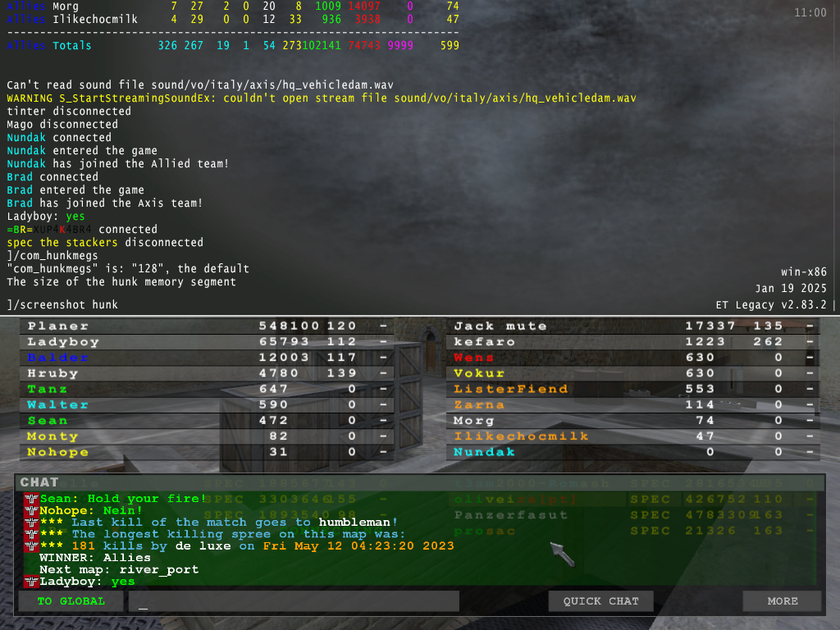The height and width of the screenshot is (630, 840).
Task: Select player Zarna in the scoreboard
Action: click(632, 404)
